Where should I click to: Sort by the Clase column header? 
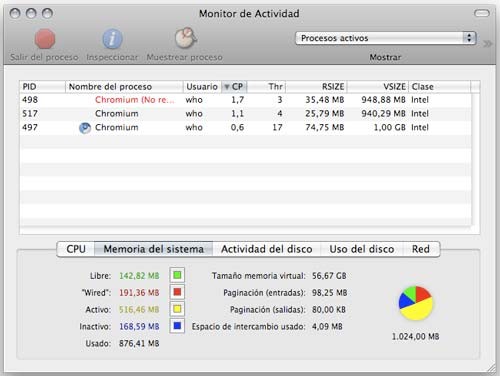pos(440,87)
